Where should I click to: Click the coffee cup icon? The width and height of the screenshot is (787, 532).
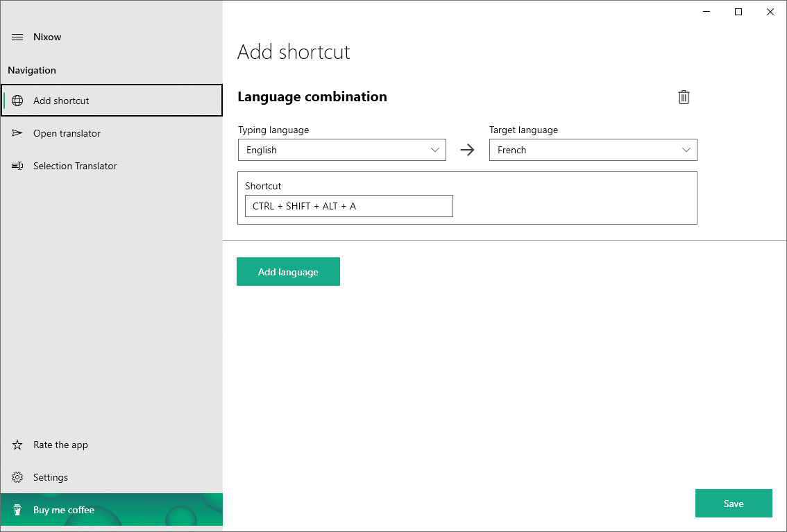(x=17, y=510)
